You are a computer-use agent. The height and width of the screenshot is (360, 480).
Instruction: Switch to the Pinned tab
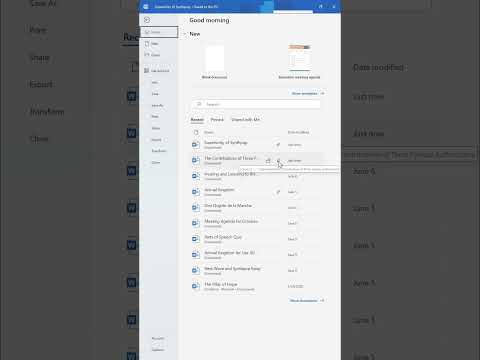tap(217, 120)
